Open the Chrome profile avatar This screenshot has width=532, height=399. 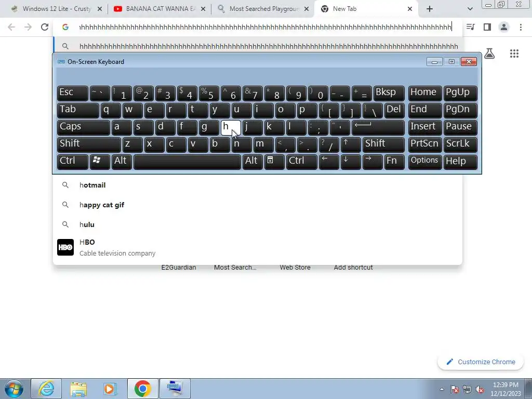[504, 27]
